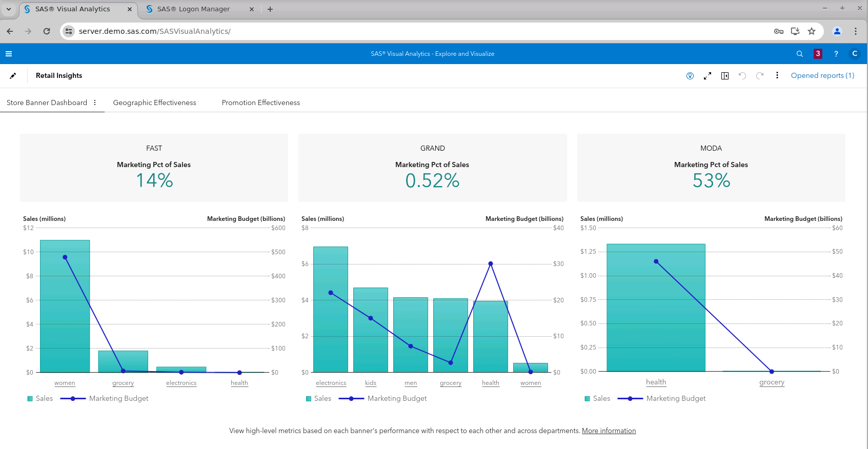Click the search magnifier in SAS header
The image size is (868, 449).
coord(799,54)
